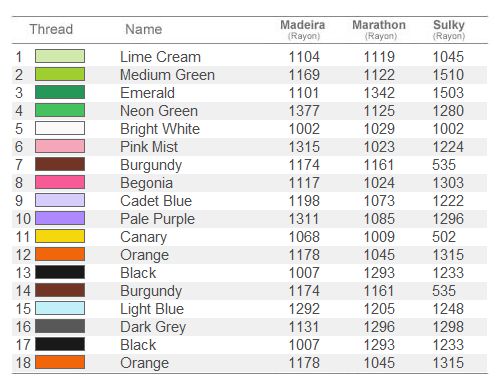
Task: Click the Canary yellow swatch
Action: coord(60,236)
